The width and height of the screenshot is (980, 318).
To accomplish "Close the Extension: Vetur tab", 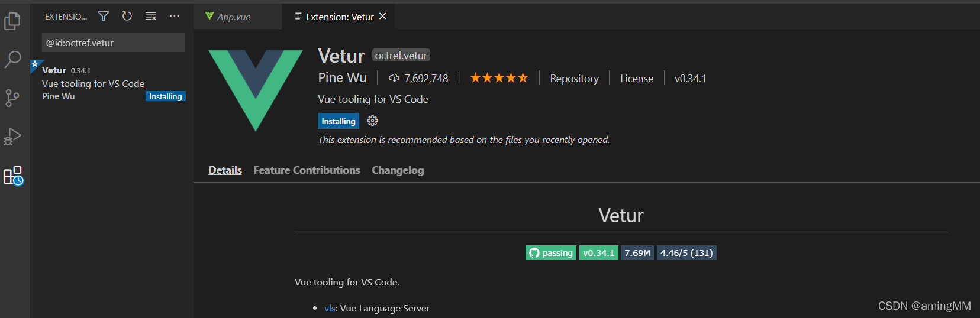I will tap(383, 16).
